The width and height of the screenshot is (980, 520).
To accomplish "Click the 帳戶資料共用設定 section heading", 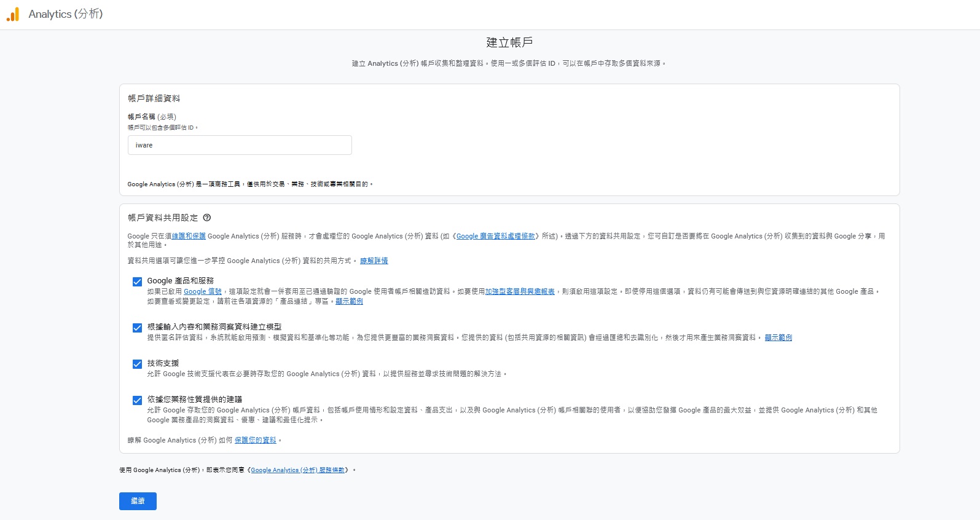I will pyautogui.click(x=163, y=218).
